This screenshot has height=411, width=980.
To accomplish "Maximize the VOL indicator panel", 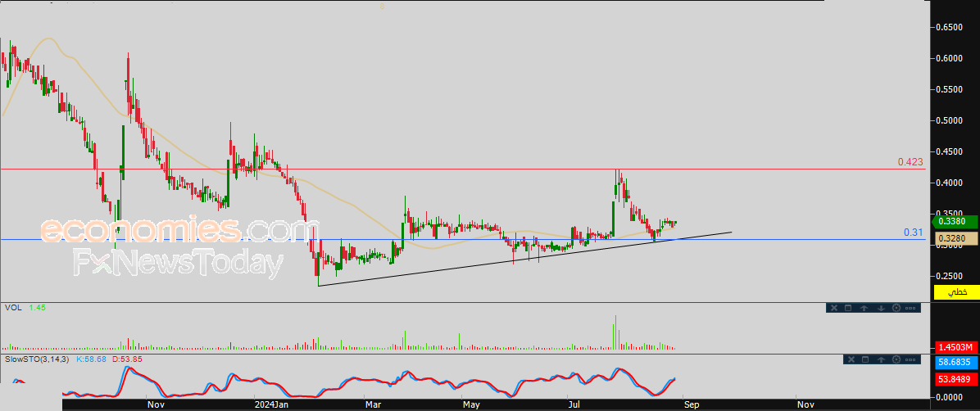I will click(x=848, y=308).
